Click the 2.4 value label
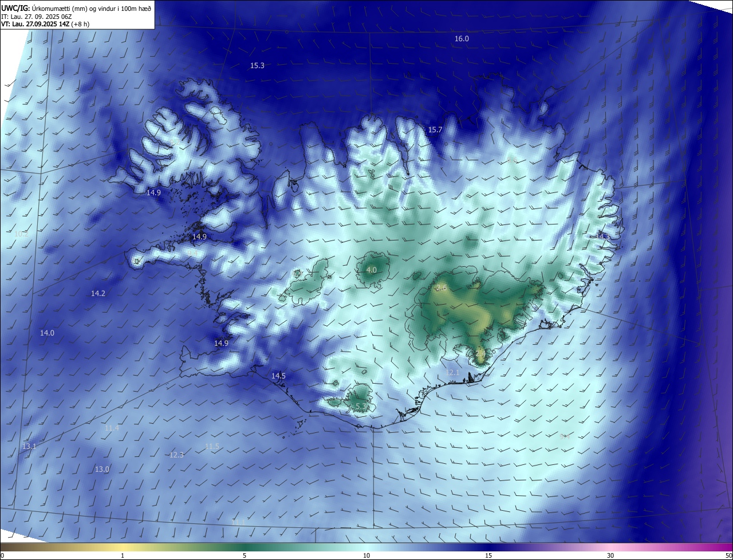Screen dimensions: 733x560 coord(480,355)
